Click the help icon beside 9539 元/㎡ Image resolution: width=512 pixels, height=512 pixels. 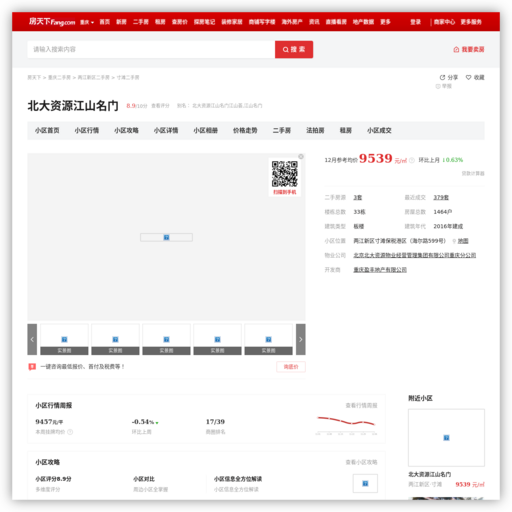coord(412,160)
